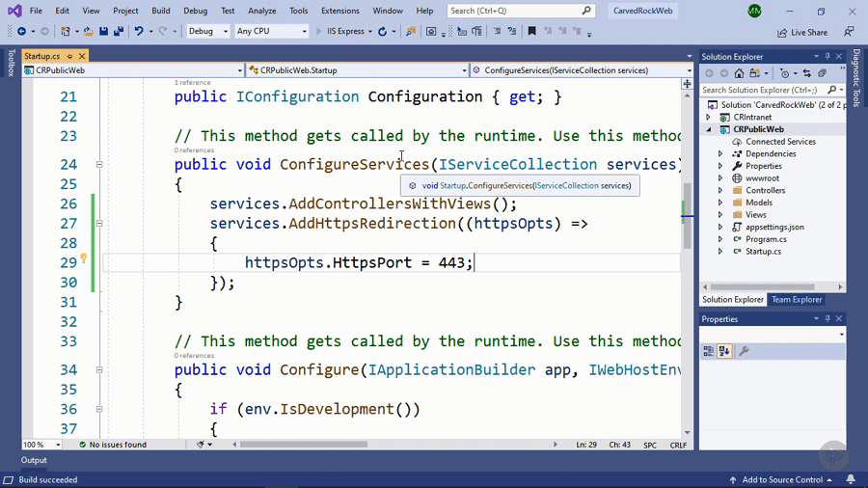Open the Any CPU platform dropdown
This screenshot has width=868, height=488.
click(x=271, y=32)
